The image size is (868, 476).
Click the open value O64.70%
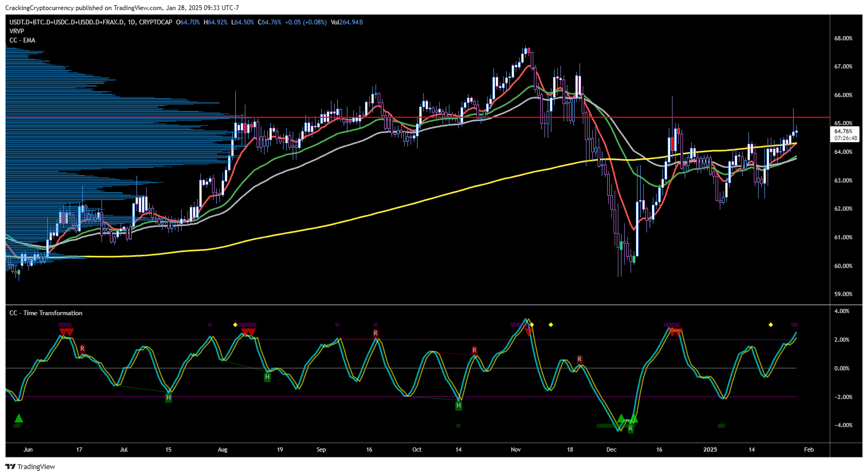coord(189,22)
